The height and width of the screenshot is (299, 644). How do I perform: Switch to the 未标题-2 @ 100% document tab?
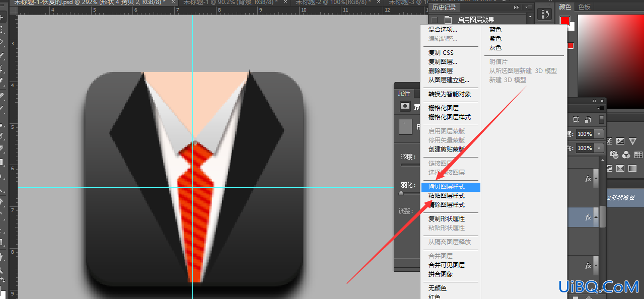(x=335, y=3)
